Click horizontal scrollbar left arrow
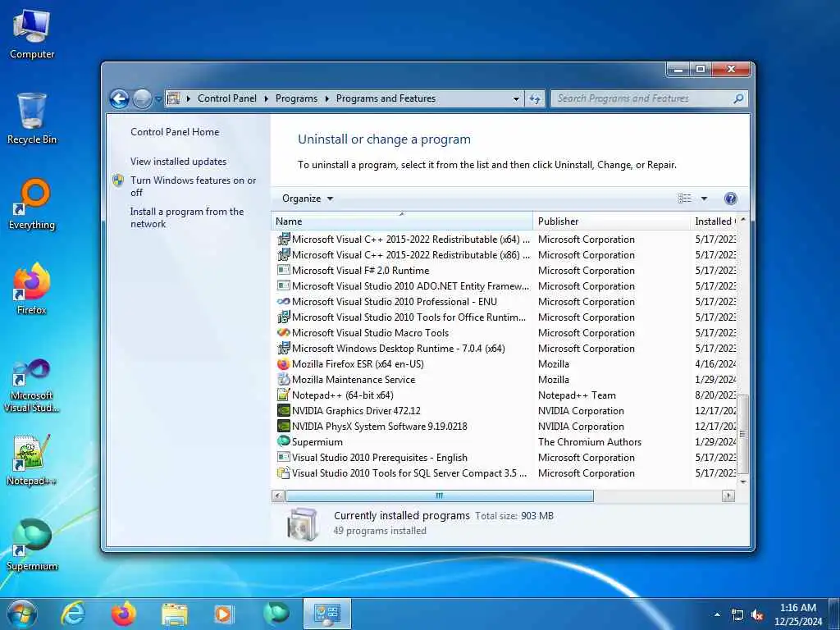The image size is (840, 630). click(x=278, y=495)
